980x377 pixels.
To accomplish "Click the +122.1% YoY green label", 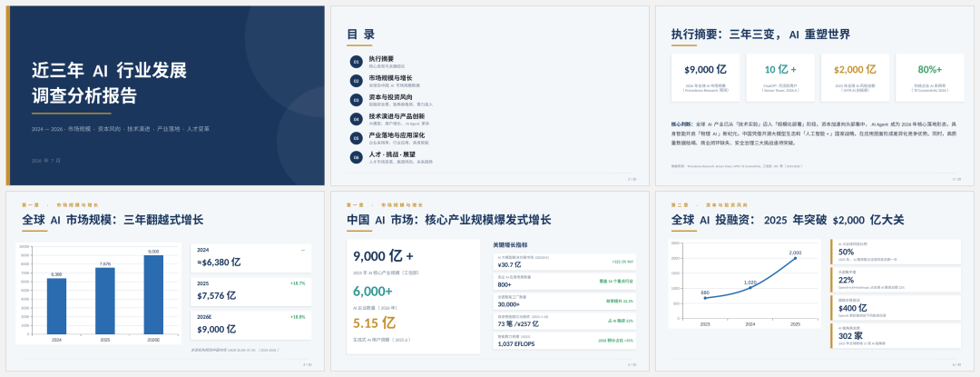I will [622, 262].
